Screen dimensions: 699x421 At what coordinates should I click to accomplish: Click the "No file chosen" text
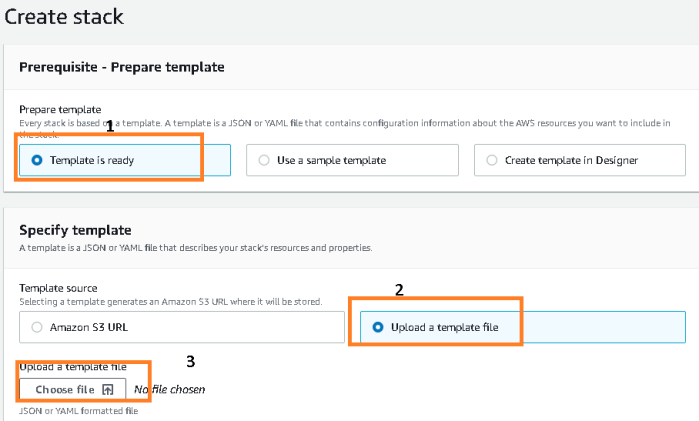coord(169,389)
